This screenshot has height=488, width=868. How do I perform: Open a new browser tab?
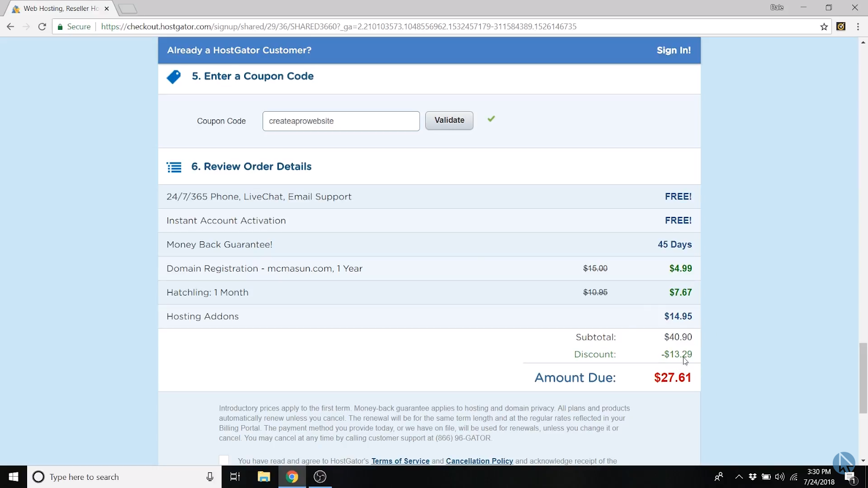[127, 9]
